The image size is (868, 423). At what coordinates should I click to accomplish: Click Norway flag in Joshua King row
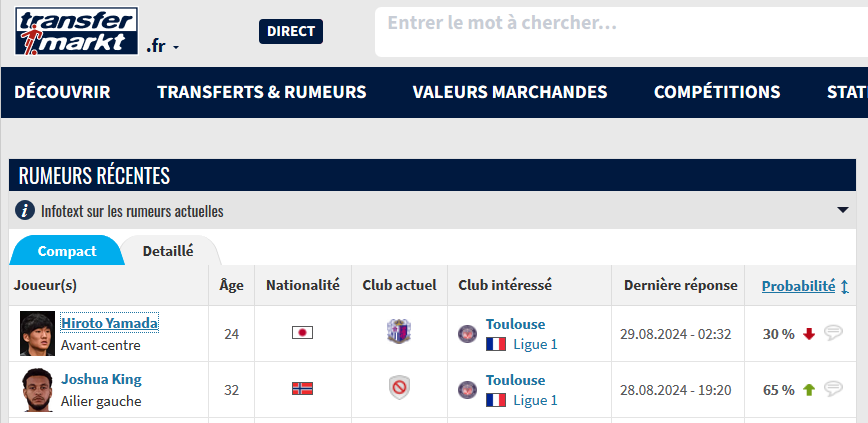click(302, 389)
